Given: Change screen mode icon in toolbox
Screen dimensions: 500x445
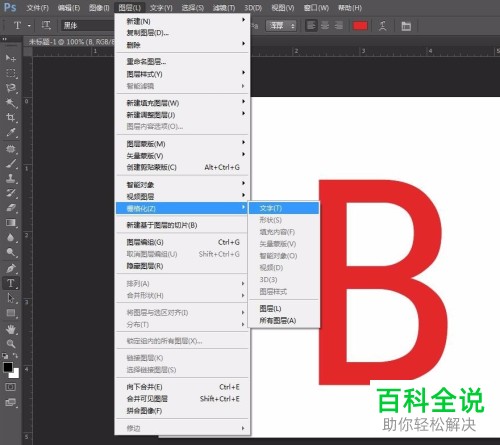Looking at the screenshot, I should pyautogui.click(x=10, y=402).
